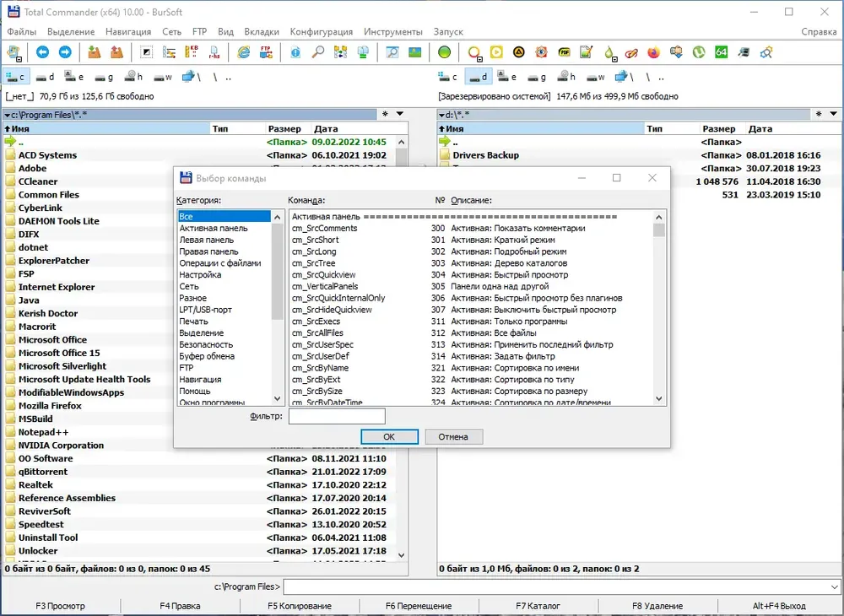Click the blue back arrow toolbar icon
Screen dimensions: 844x616
click(x=42, y=52)
